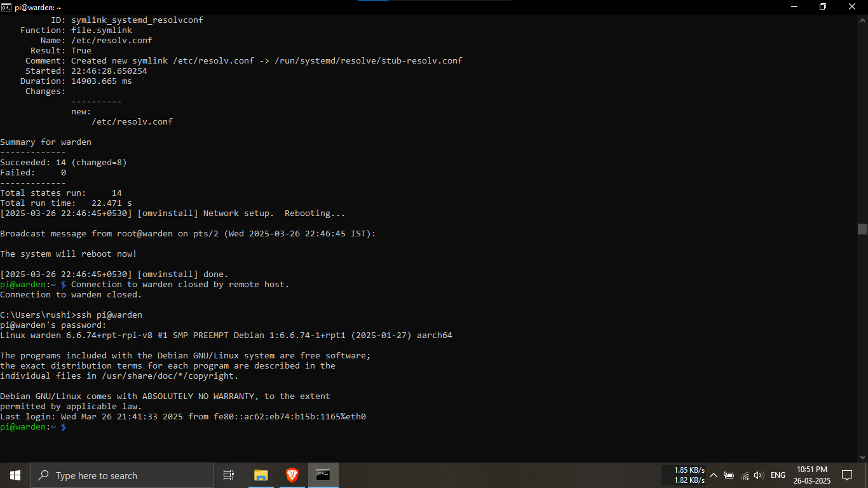Click the network speed monitor widget

[689, 475]
